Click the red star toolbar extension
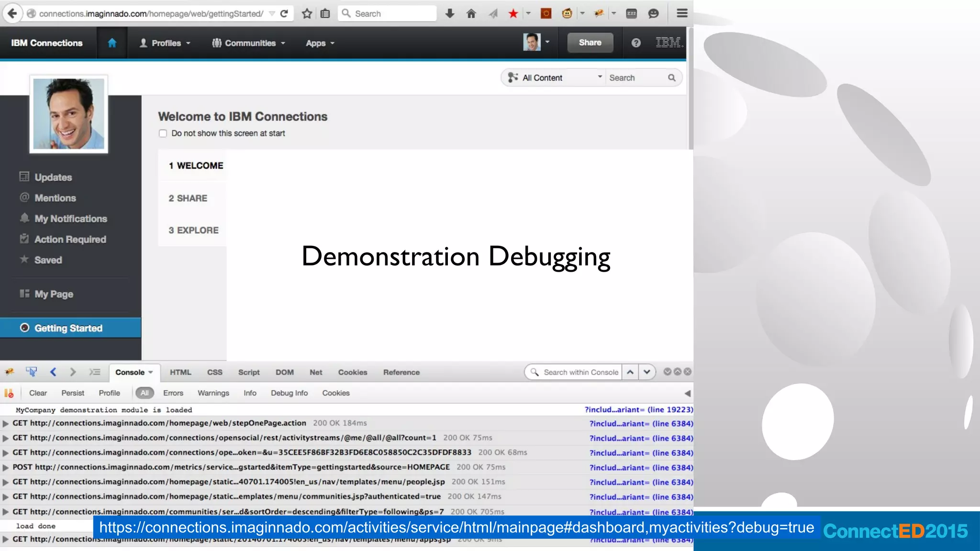Viewport: 980px width, 551px height. [x=513, y=13]
